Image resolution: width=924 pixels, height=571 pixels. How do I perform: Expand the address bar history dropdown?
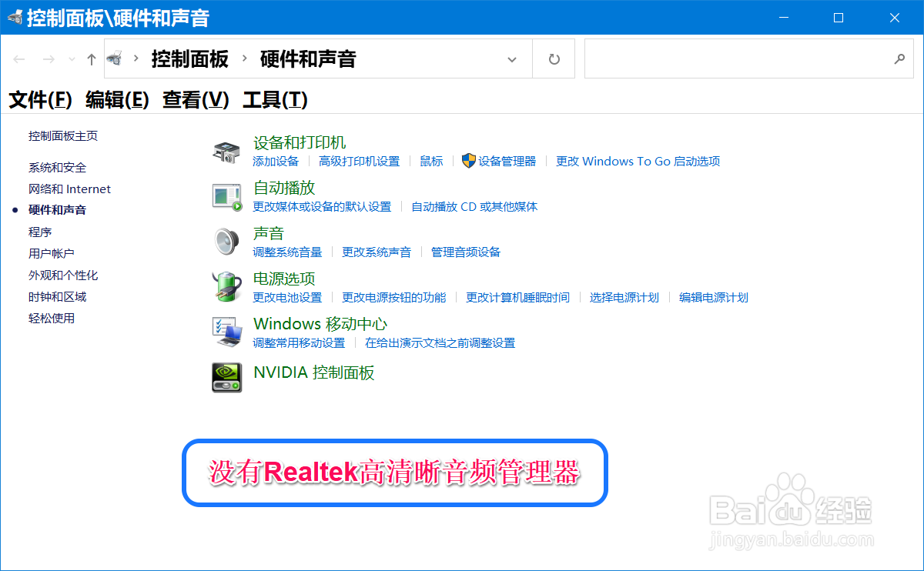(512, 59)
